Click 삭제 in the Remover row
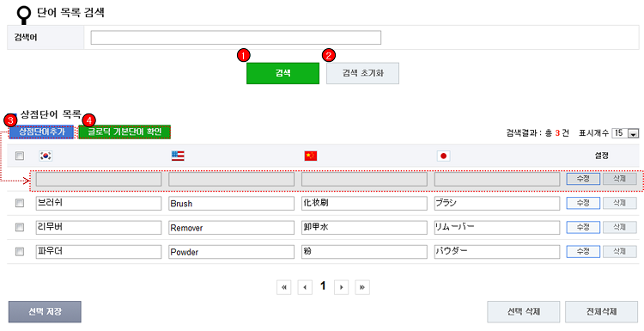Image resolution: width=644 pixels, height=331 pixels. pyautogui.click(x=620, y=227)
